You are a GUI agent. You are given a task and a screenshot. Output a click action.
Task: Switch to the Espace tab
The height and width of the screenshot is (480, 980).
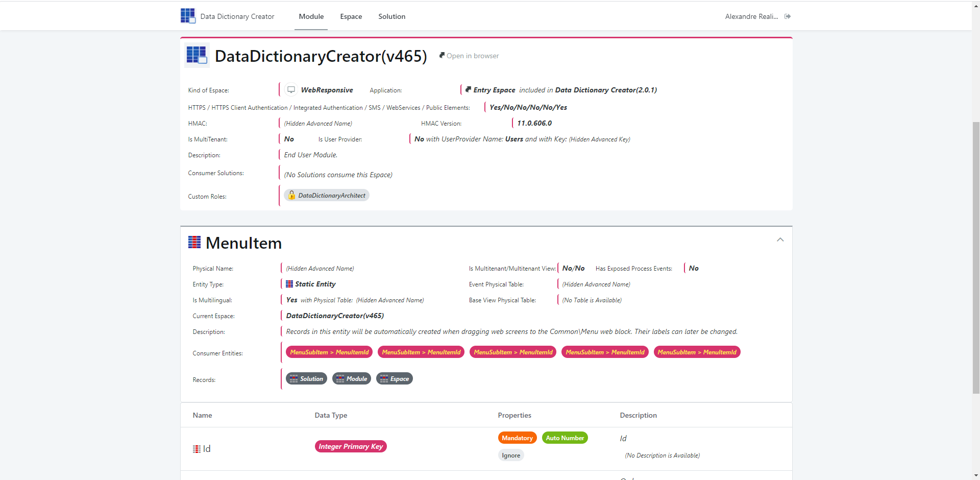(351, 16)
